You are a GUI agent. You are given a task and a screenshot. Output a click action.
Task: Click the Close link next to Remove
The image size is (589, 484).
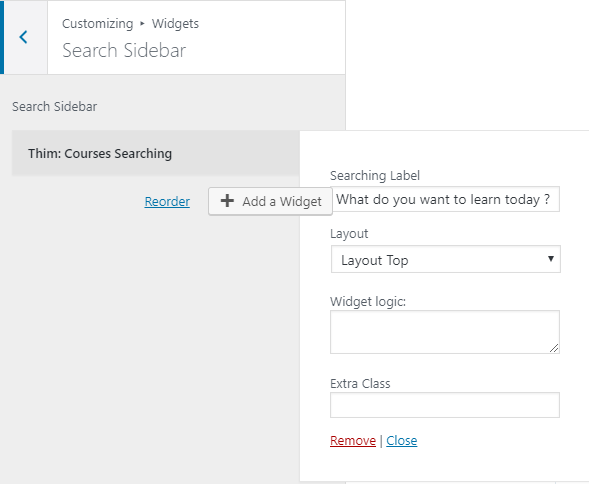coord(402,440)
